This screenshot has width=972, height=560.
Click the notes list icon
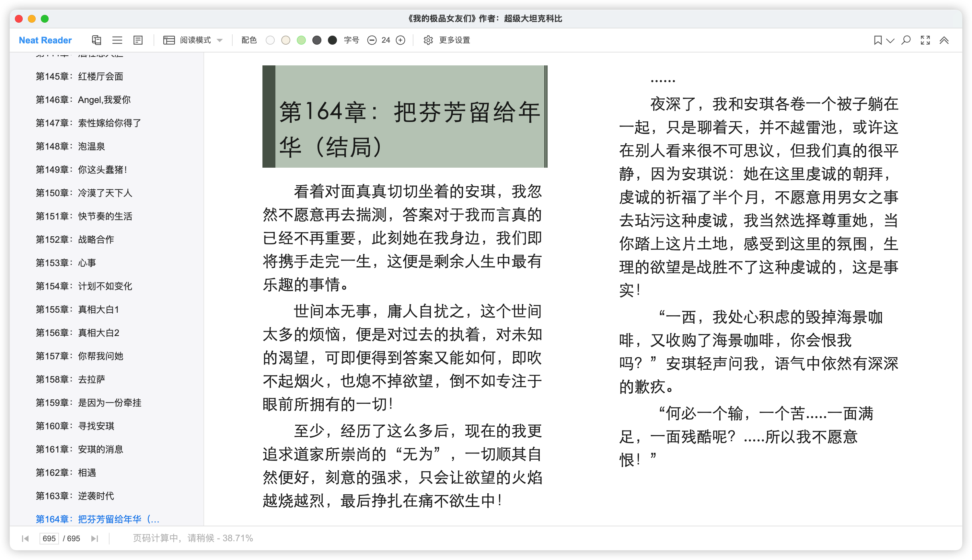(138, 40)
